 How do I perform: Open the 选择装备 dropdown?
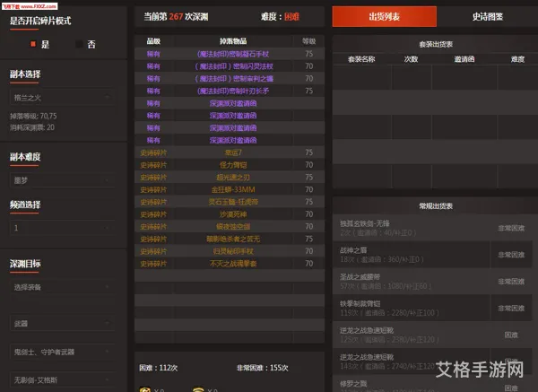[x=62, y=287]
